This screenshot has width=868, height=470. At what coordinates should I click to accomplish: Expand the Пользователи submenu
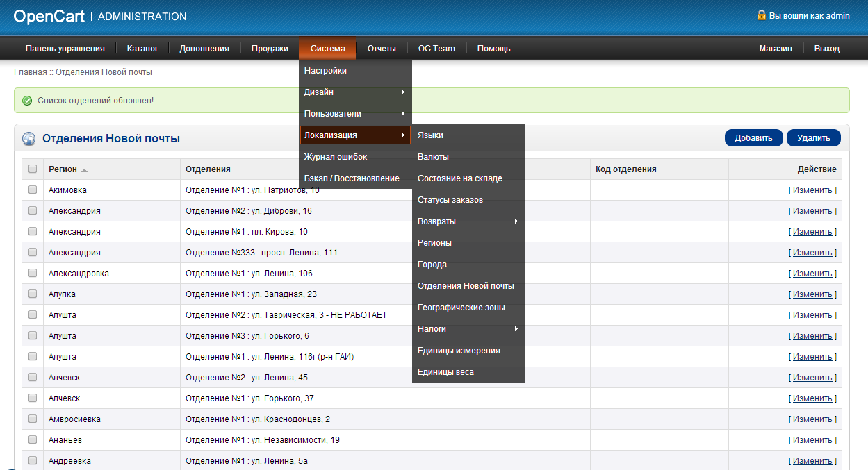[355, 113]
